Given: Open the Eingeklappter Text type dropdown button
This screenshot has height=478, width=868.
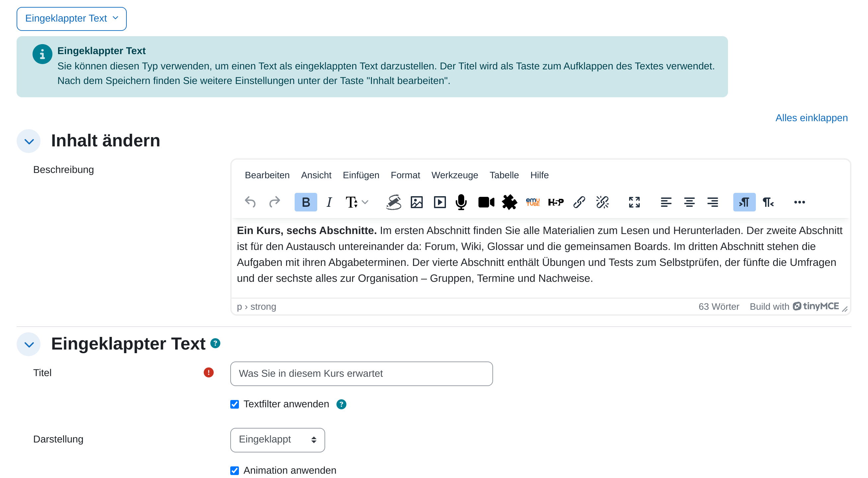Looking at the screenshot, I should pos(71,19).
